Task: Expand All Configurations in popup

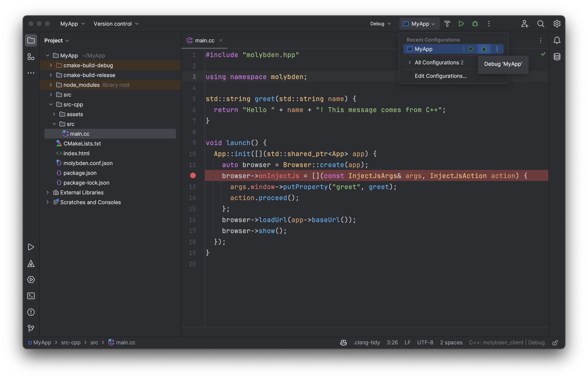Action: (409, 63)
